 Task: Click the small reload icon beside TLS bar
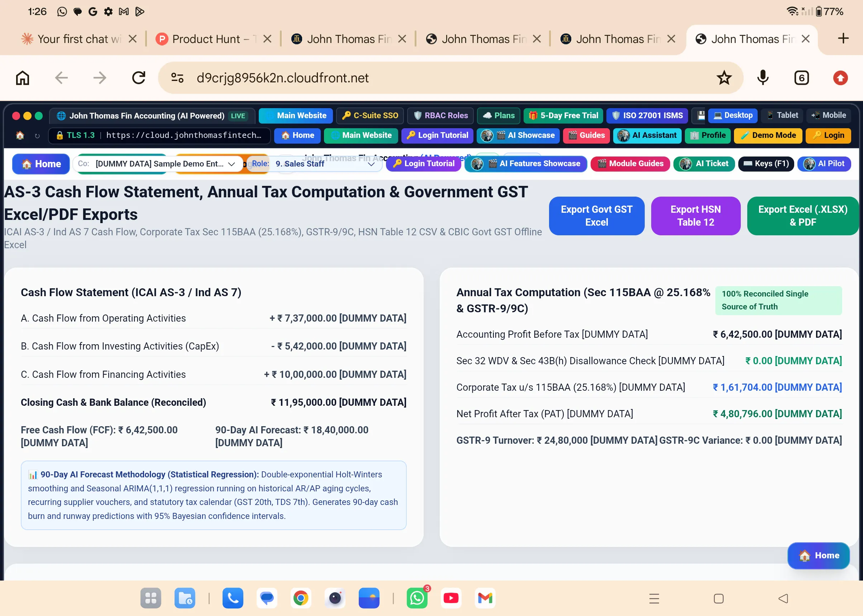pos(37,136)
